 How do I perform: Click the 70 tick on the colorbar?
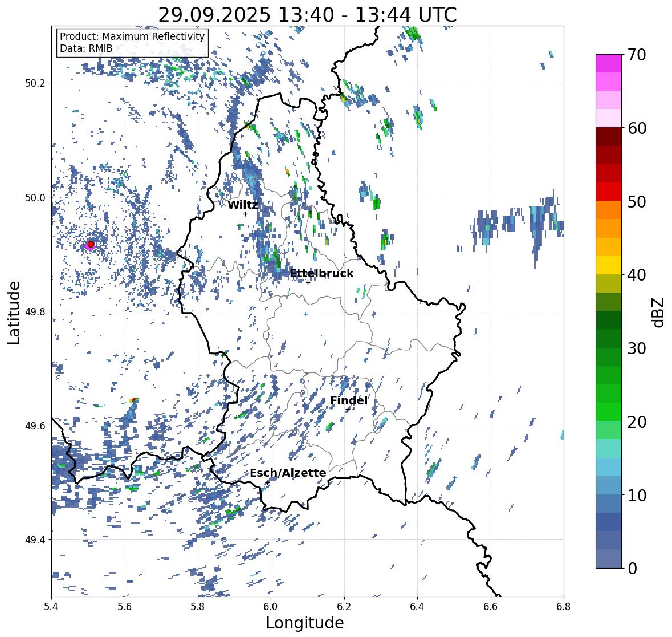(637, 55)
